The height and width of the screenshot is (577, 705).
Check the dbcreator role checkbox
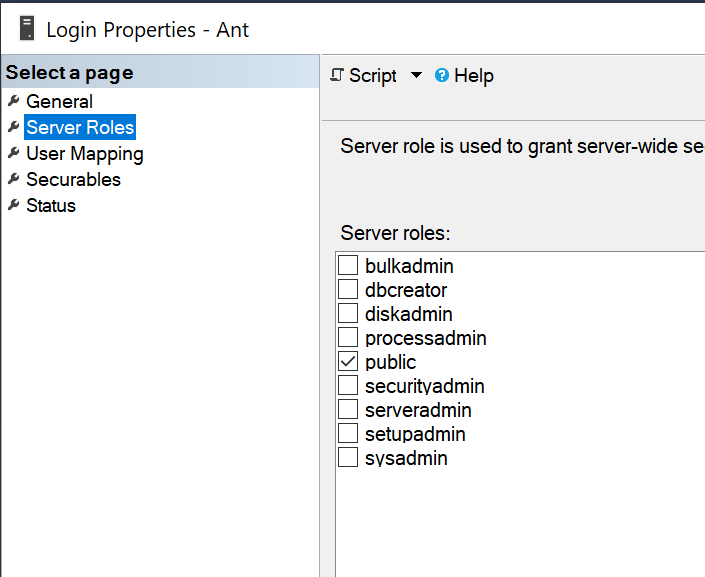pyautogui.click(x=348, y=290)
